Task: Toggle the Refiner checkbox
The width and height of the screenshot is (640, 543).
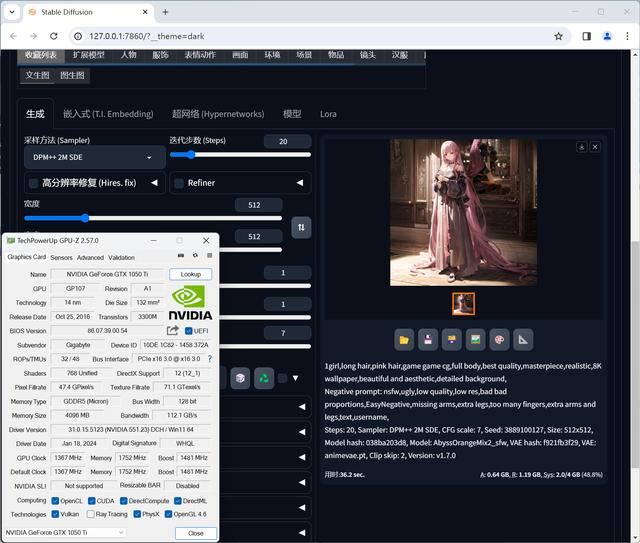Action: click(x=179, y=183)
